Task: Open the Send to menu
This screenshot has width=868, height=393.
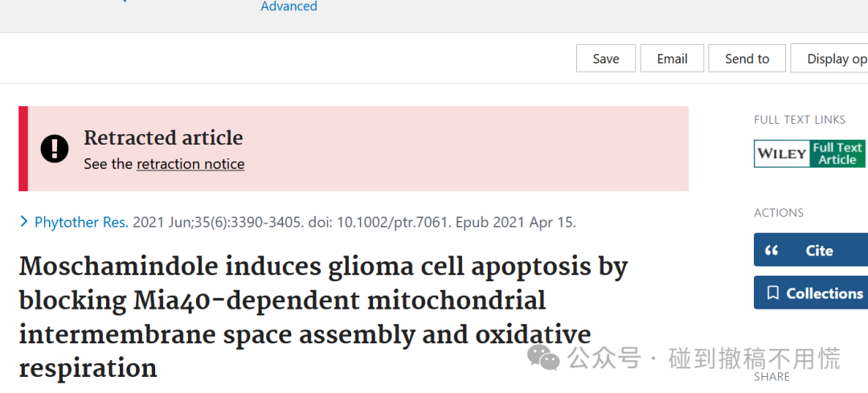Action: 747,59
